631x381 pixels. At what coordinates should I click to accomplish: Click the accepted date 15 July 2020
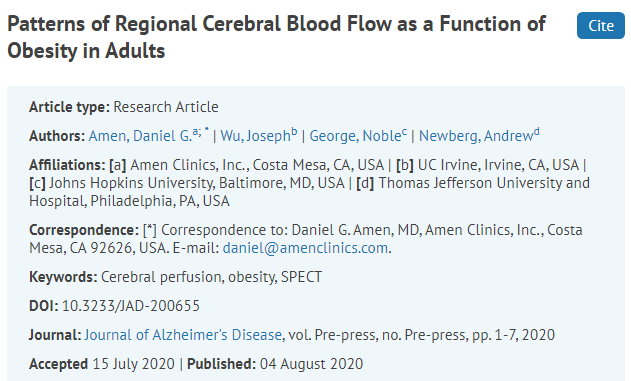click(x=134, y=364)
